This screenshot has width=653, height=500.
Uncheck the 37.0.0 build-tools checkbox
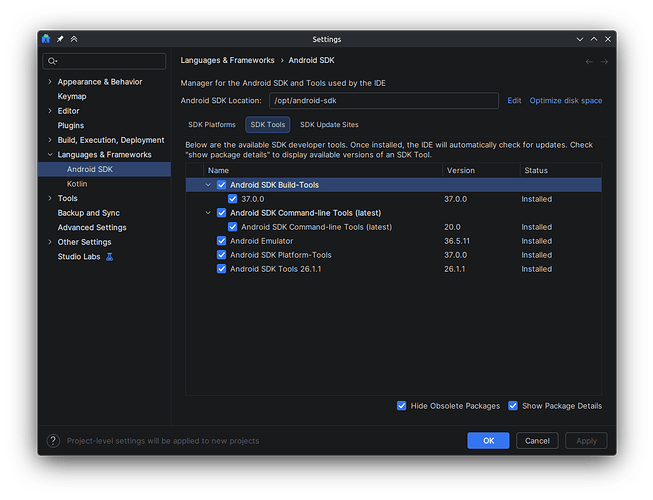pyautogui.click(x=232, y=199)
